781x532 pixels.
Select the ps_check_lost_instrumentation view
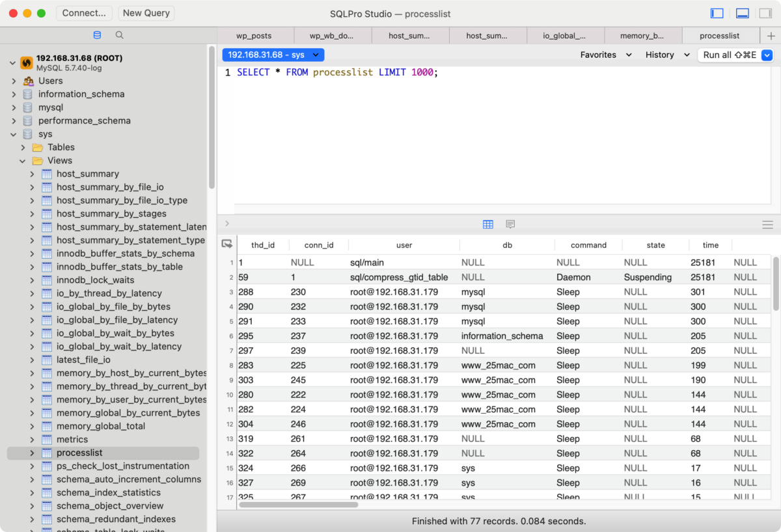point(123,466)
